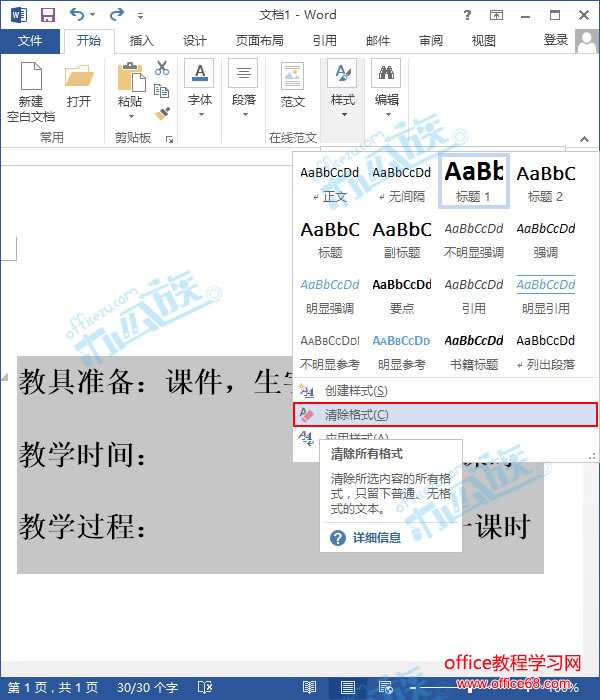Apply the 强调 Emphasis style
The height and width of the screenshot is (700, 600).
click(546, 239)
